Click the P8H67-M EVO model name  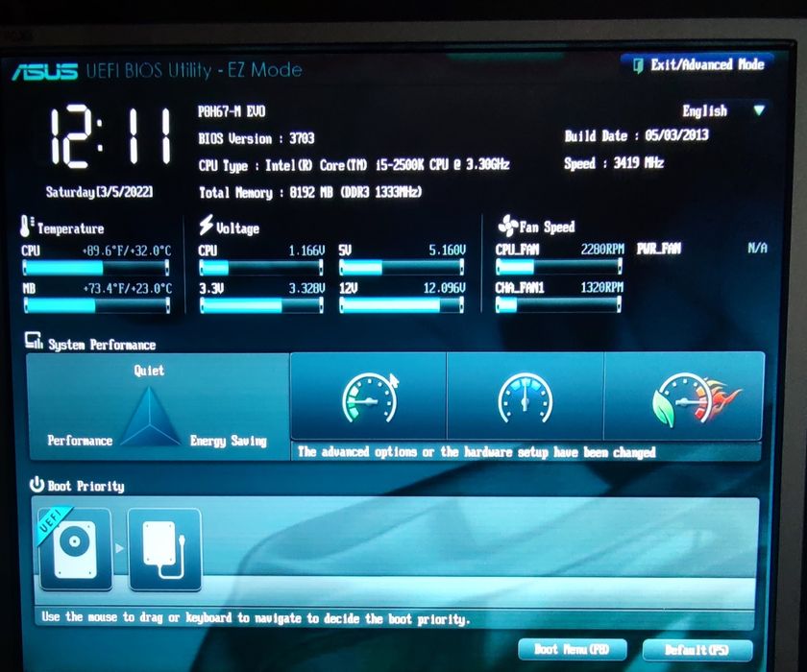(232, 111)
